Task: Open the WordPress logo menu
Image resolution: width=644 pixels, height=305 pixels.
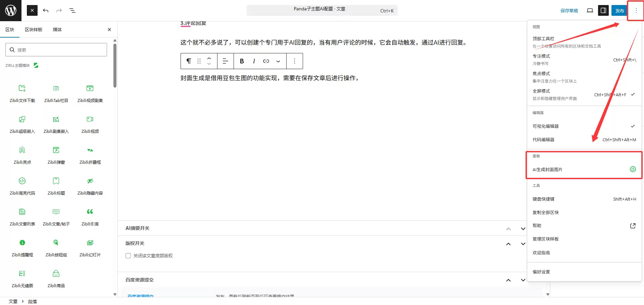Action: click(10, 10)
